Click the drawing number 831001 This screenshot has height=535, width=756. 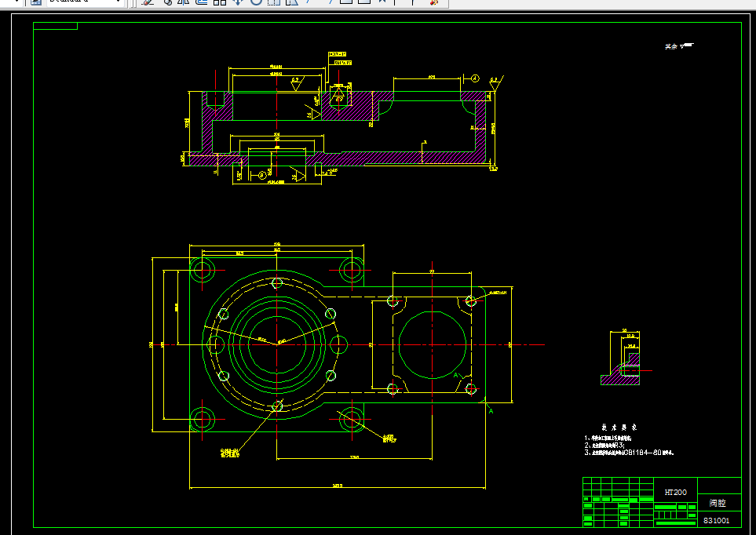716,521
